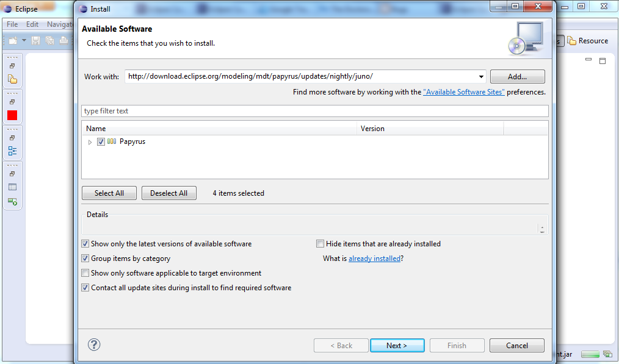Minimize the Eclipse editor area
The width and height of the screenshot is (619, 364).
[x=588, y=60]
